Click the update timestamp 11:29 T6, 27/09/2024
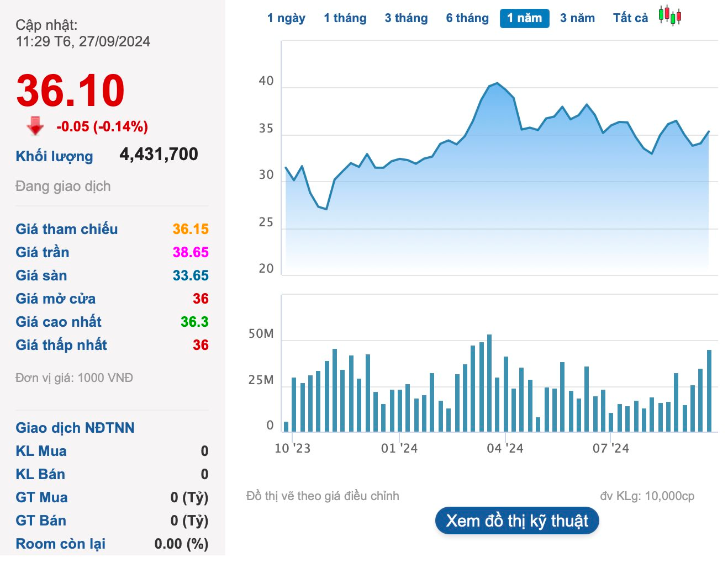 click(x=83, y=41)
